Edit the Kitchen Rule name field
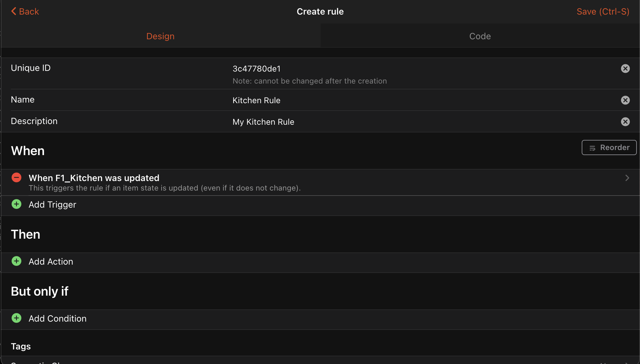Image resolution: width=640 pixels, height=364 pixels. (x=256, y=100)
